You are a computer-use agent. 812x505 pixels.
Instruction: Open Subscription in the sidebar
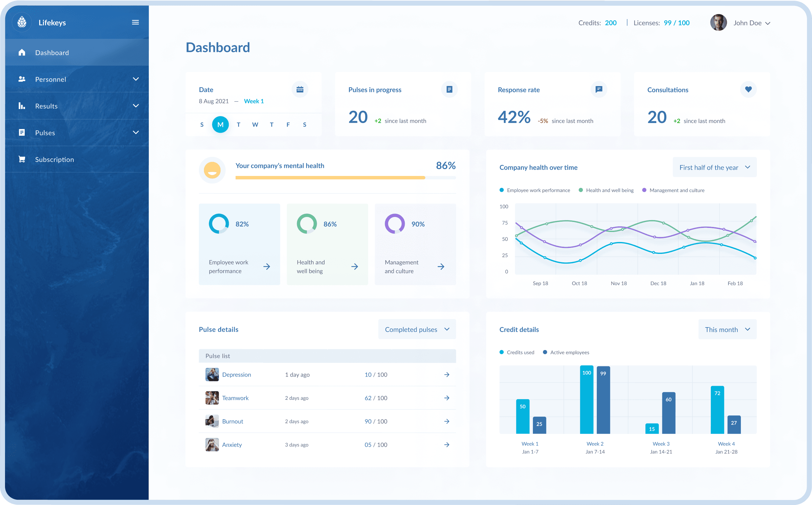(x=55, y=159)
